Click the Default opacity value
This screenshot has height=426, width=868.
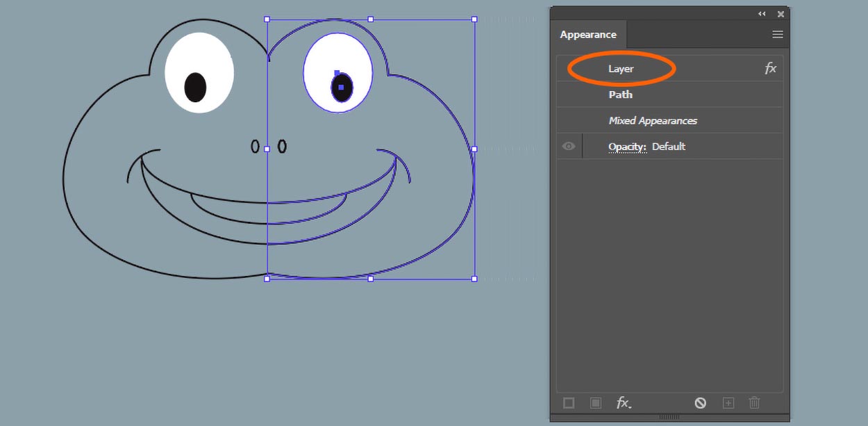click(x=669, y=147)
